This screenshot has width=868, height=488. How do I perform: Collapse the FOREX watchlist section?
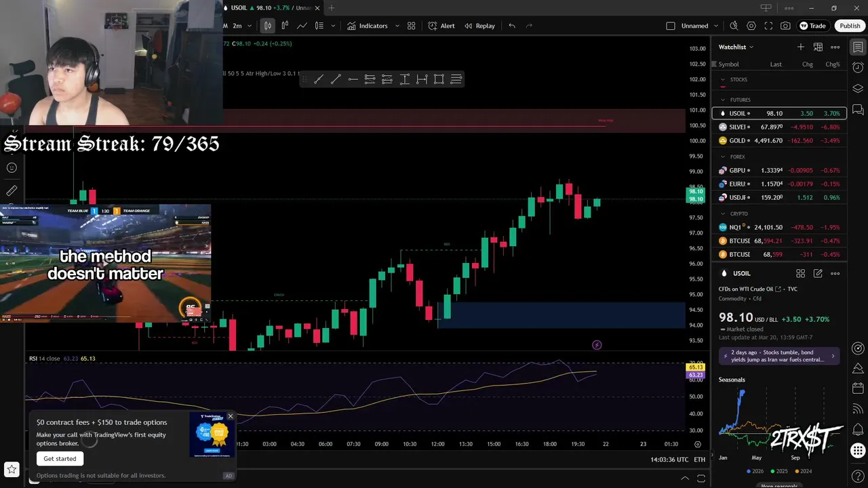[723, 157]
